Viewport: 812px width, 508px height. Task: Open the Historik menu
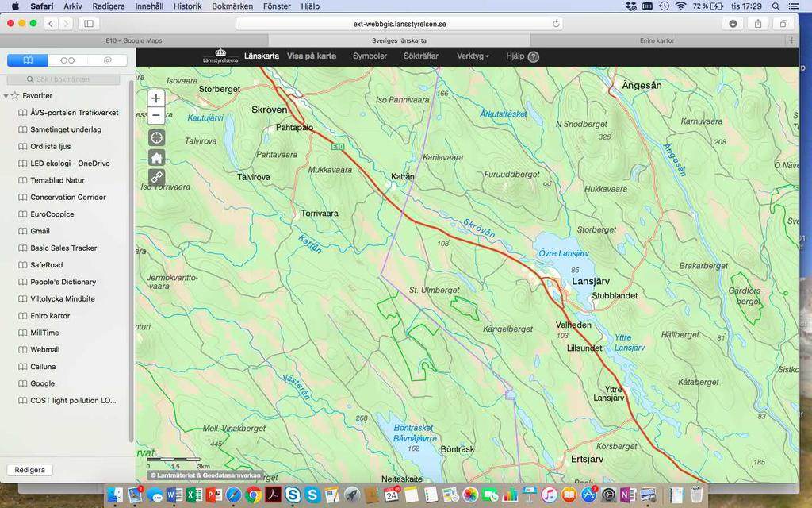pos(187,6)
